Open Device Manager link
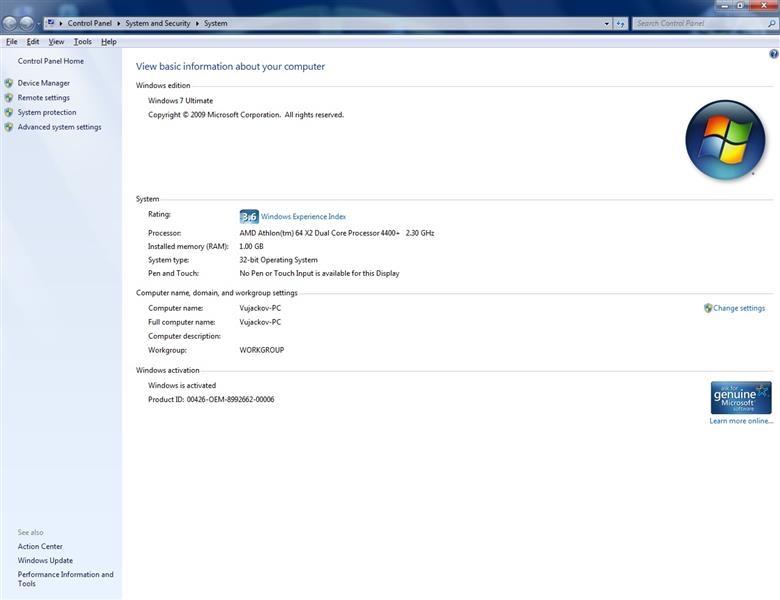 point(44,83)
